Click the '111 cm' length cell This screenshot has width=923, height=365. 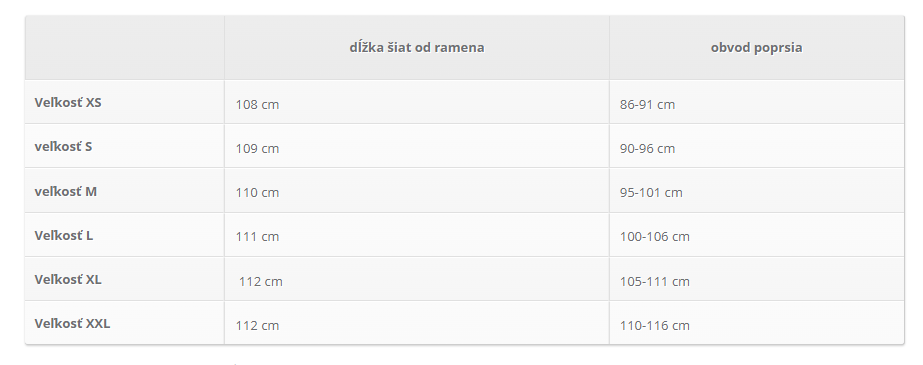257,237
